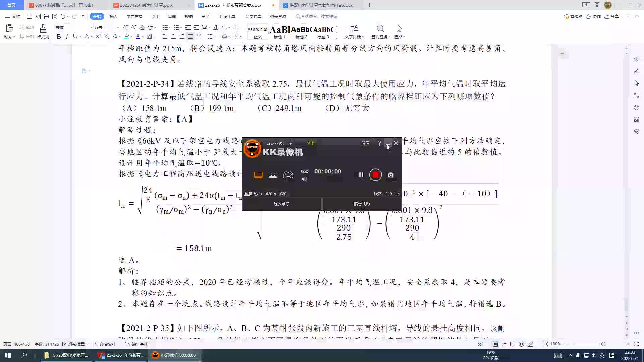Open the 插入 (Insert) ribbon tab

[x=114, y=16]
